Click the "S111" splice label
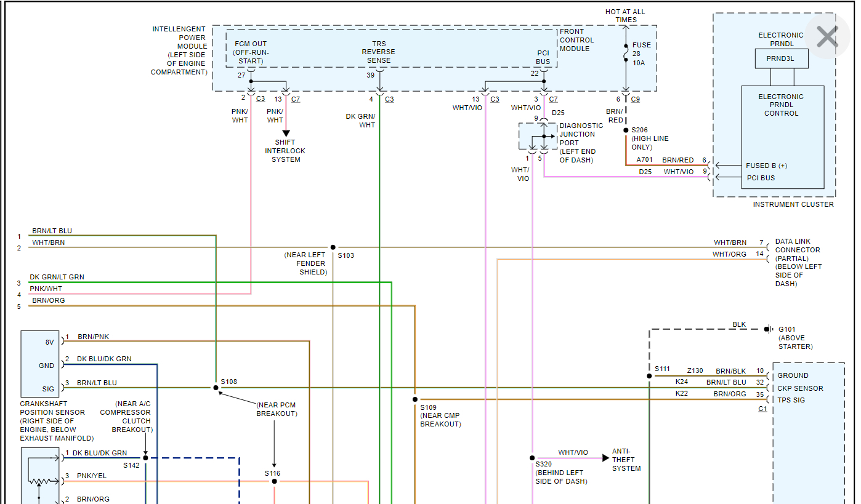Screen dimensions: 861x504 point(662,369)
